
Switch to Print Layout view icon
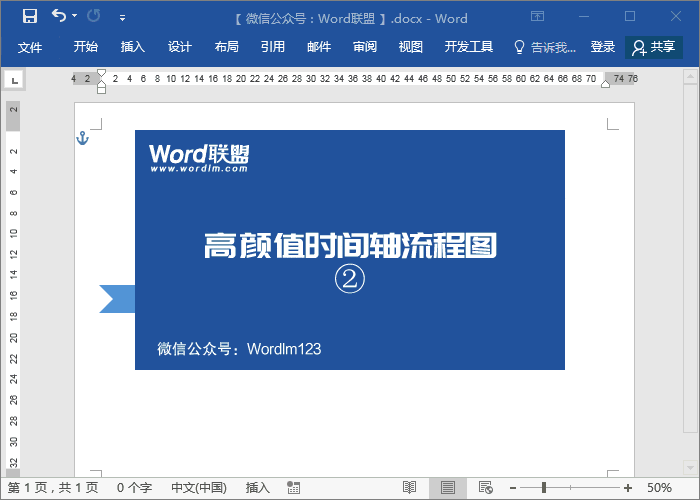click(448, 488)
